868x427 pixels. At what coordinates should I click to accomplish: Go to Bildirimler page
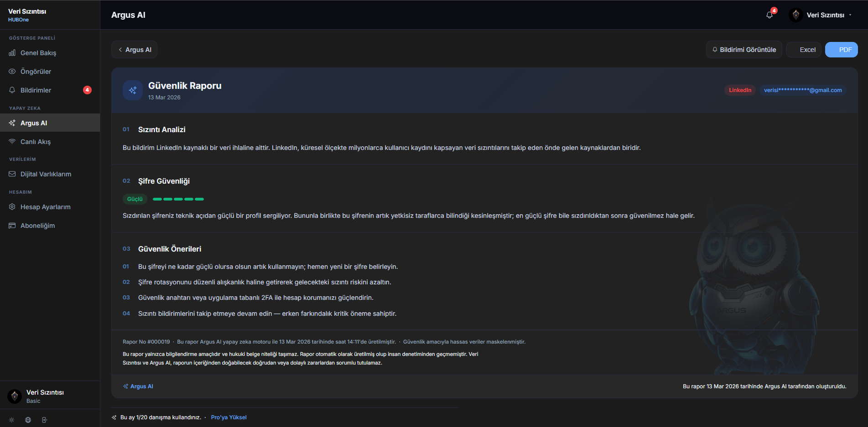pos(50,90)
